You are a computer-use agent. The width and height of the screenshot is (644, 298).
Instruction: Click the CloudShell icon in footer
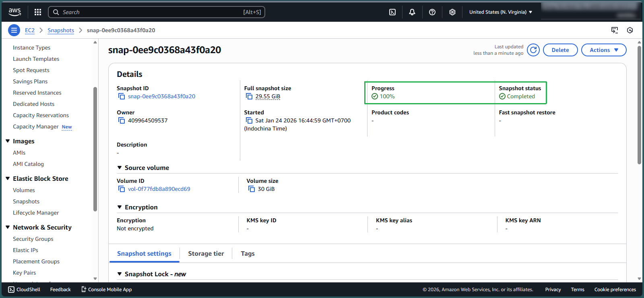(11, 290)
